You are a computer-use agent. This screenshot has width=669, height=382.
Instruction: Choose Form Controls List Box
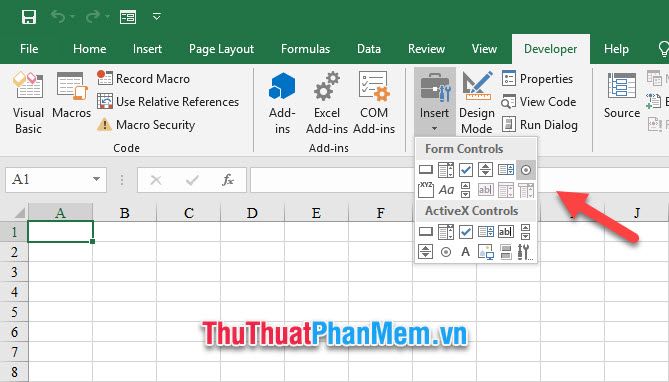506,169
